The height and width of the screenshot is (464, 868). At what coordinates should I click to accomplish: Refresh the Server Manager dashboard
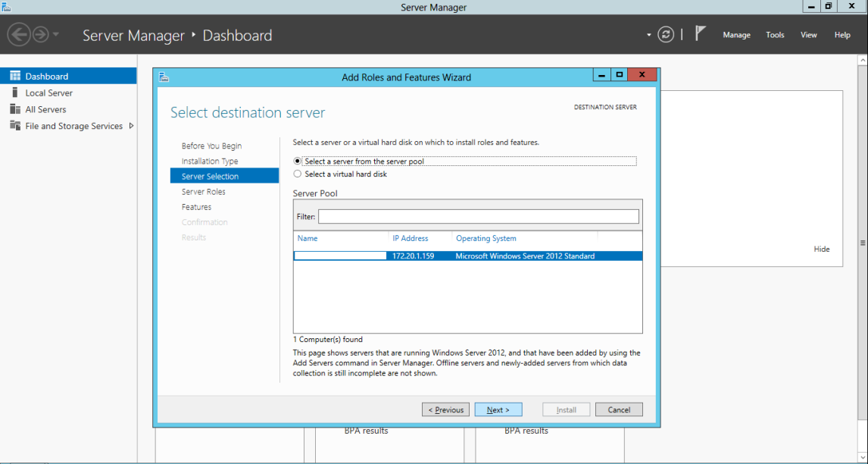666,35
